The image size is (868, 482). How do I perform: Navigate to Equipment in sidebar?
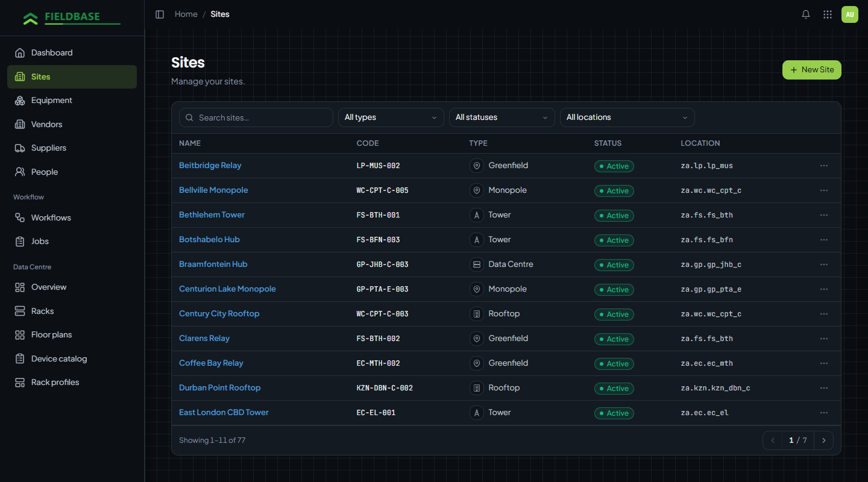[x=72, y=101]
